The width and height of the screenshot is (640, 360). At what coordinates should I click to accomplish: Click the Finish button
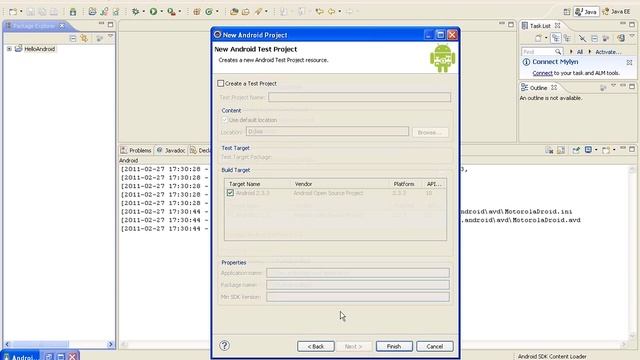[x=394, y=346]
